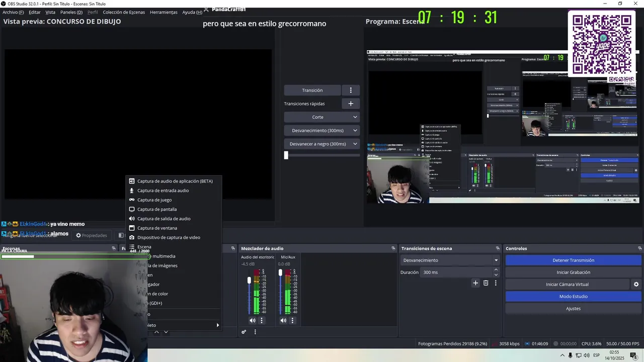
Task: Move source down with the down arrow
Action: tap(166, 332)
